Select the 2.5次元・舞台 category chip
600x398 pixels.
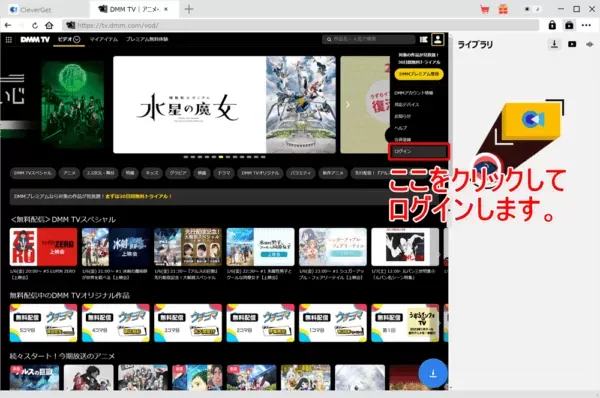tap(100, 173)
